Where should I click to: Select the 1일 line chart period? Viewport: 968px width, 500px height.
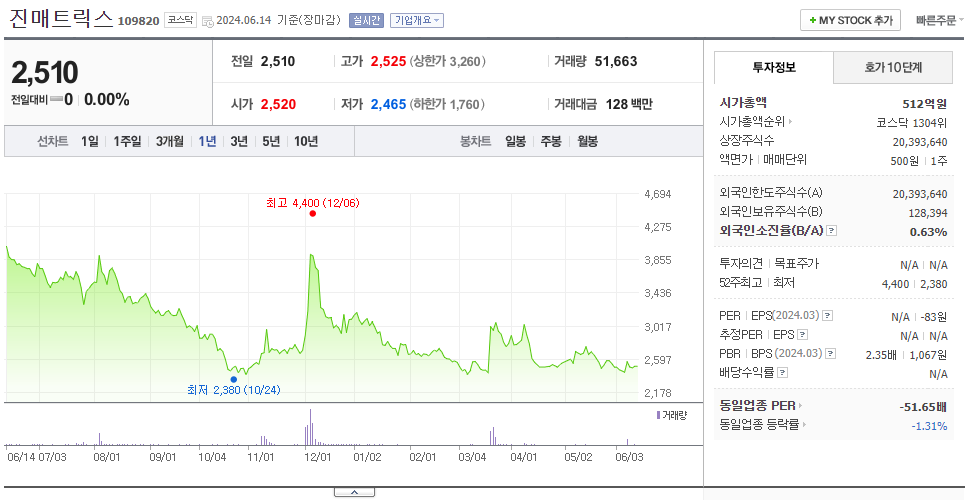90,141
